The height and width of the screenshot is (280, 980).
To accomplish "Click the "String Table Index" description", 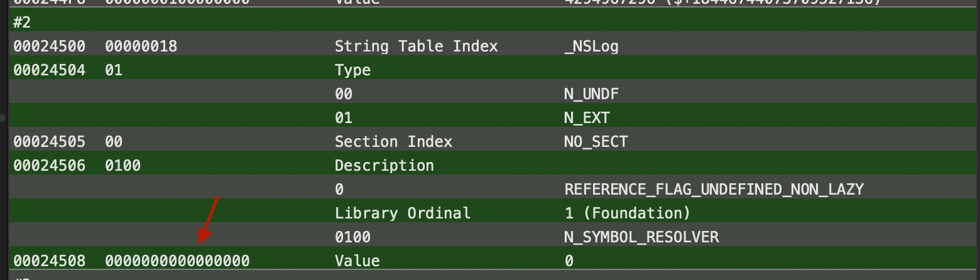I will 416,46.
